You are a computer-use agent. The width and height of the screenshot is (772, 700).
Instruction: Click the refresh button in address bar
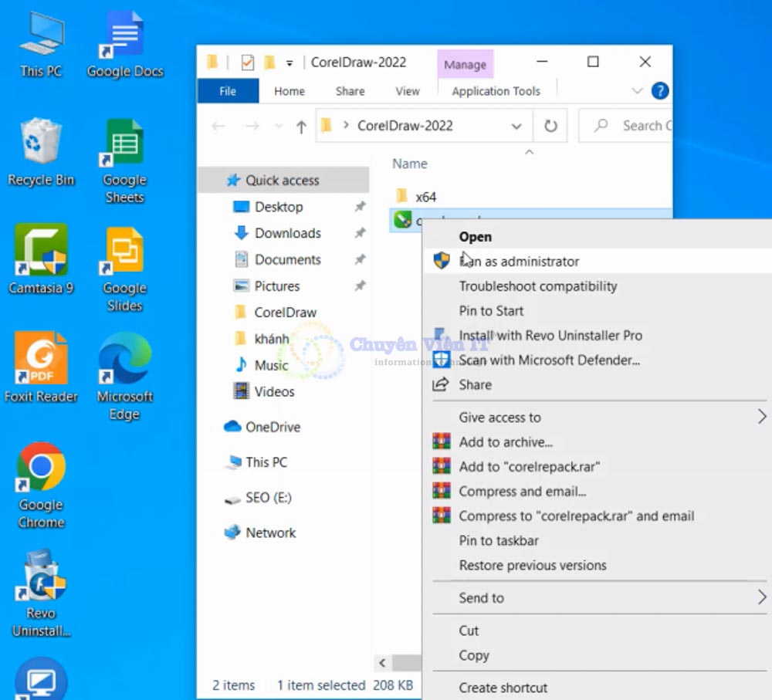pyautogui.click(x=550, y=126)
